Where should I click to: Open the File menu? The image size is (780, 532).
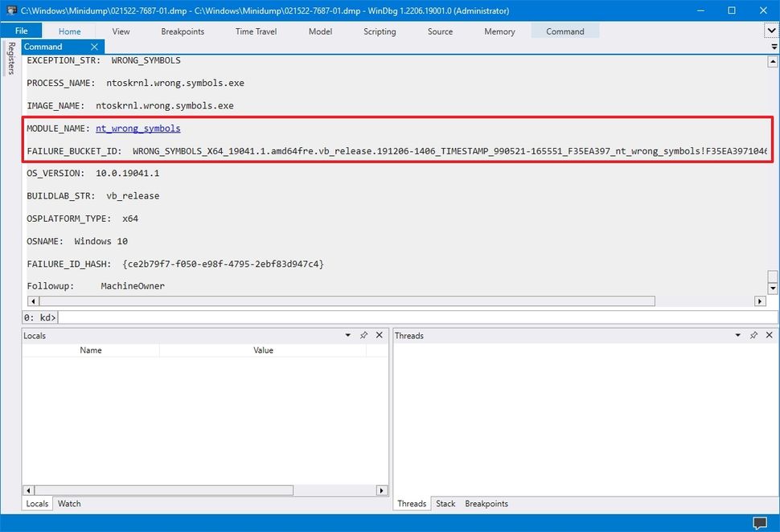click(22, 30)
